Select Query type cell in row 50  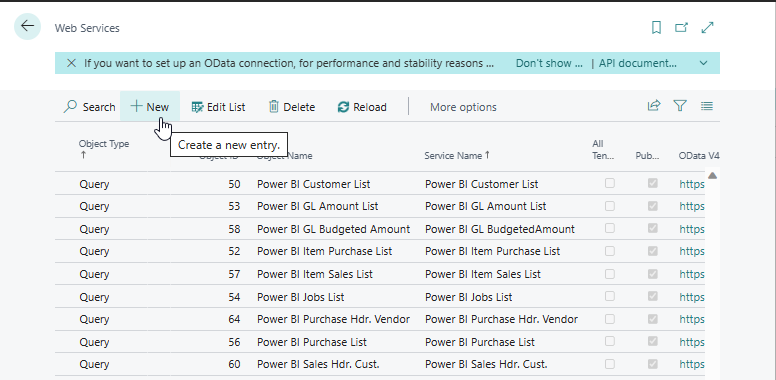pyautogui.click(x=94, y=184)
